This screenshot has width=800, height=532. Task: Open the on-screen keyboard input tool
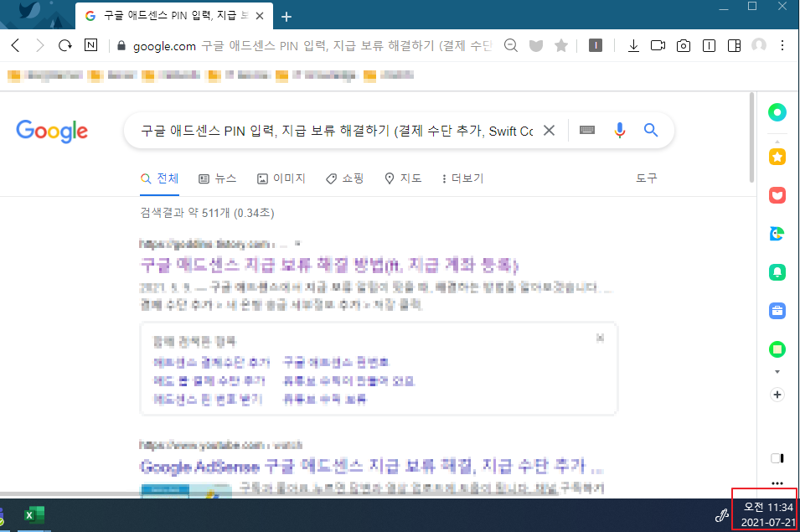pyautogui.click(x=587, y=131)
